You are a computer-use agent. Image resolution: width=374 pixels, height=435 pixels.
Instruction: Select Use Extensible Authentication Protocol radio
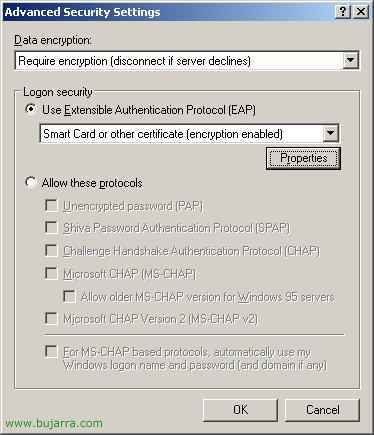click(31, 109)
